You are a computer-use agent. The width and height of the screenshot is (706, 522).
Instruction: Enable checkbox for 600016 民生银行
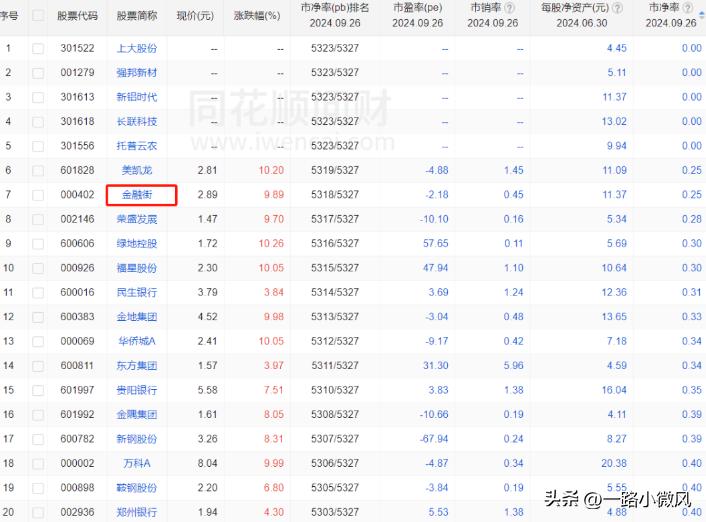38,293
